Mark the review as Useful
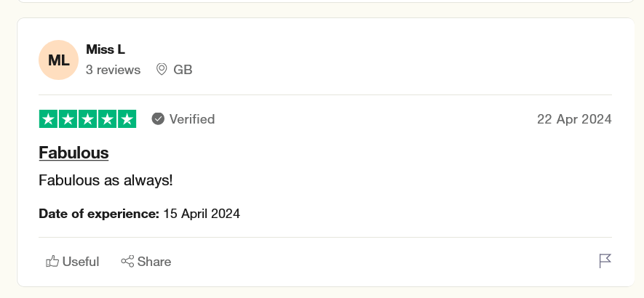 80,262
